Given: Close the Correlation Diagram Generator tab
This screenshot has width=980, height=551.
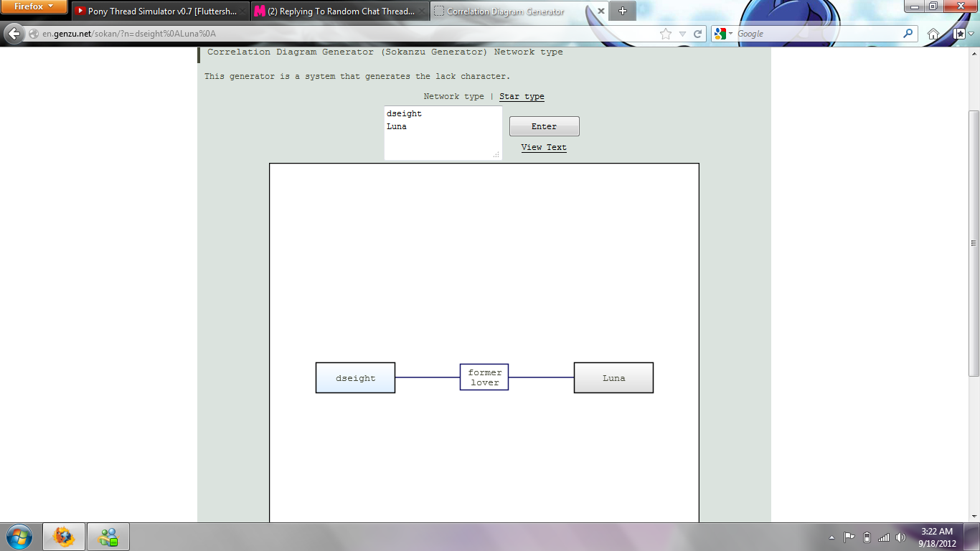Looking at the screenshot, I should pyautogui.click(x=601, y=11).
